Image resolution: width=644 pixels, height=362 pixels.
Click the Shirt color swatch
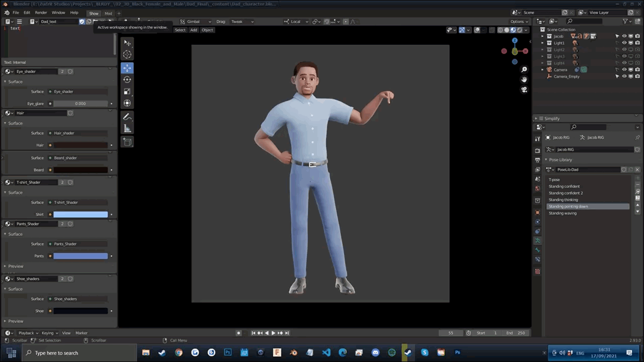[x=80, y=215]
